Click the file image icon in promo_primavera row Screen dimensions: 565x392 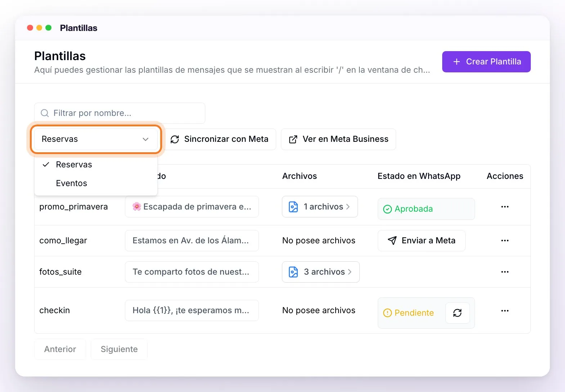(293, 207)
